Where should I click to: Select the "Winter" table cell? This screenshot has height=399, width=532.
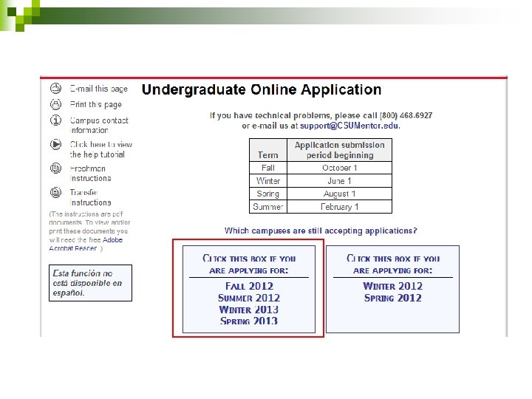pos(268,181)
